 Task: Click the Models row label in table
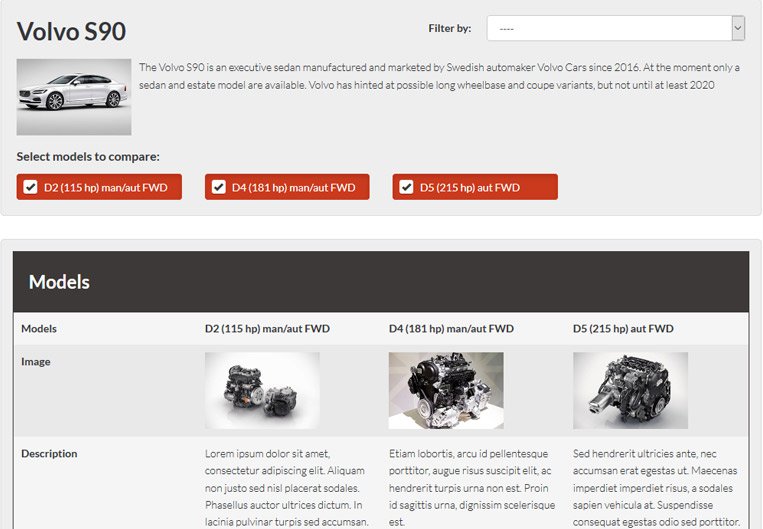(x=39, y=328)
